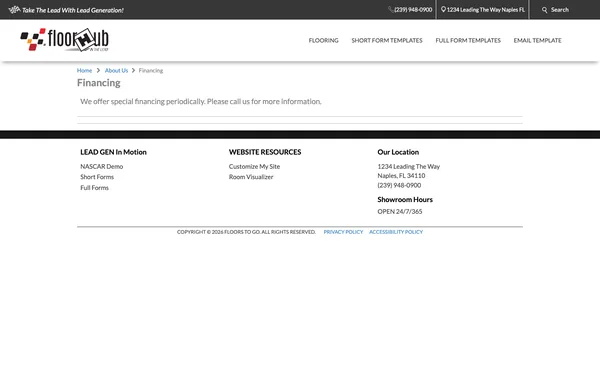Viewport: 600px width, 375px height.
Task: Open the Email Template menu item
Action: [537, 40]
